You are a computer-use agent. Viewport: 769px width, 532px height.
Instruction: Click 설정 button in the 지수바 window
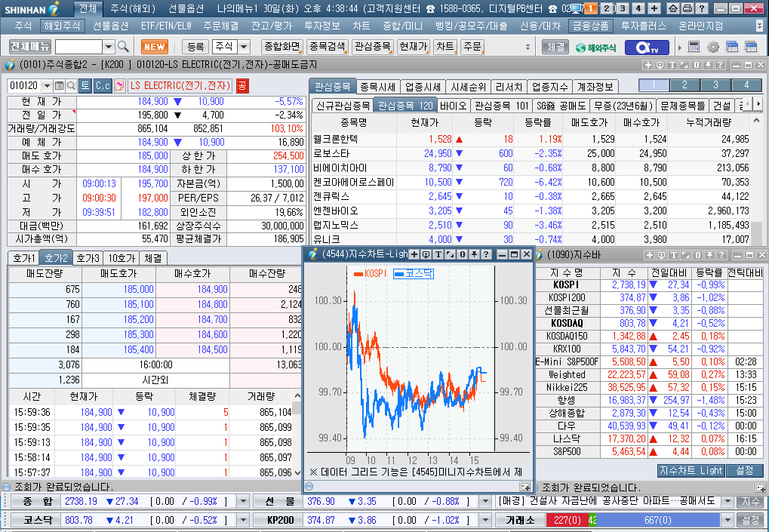pyautogui.click(x=745, y=471)
